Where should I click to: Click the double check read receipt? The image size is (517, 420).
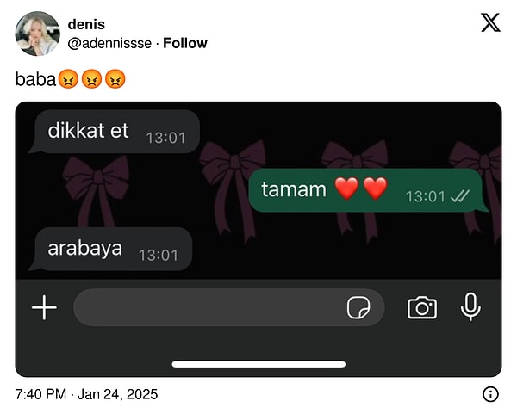click(459, 196)
